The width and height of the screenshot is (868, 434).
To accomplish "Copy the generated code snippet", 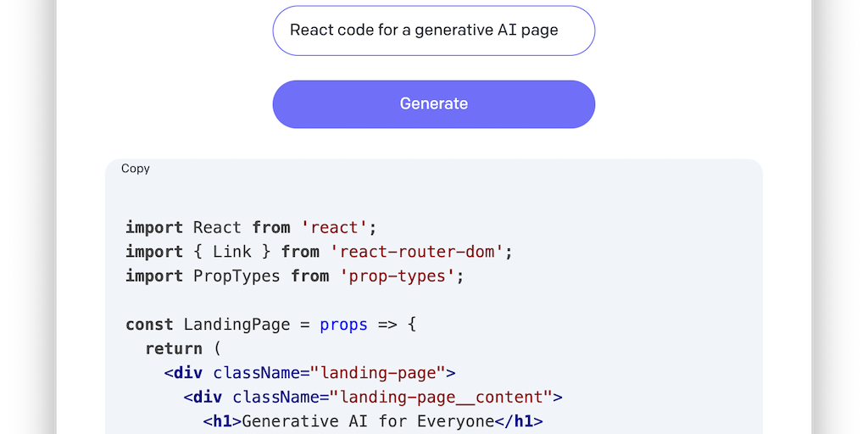I will [x=136, y=169].
